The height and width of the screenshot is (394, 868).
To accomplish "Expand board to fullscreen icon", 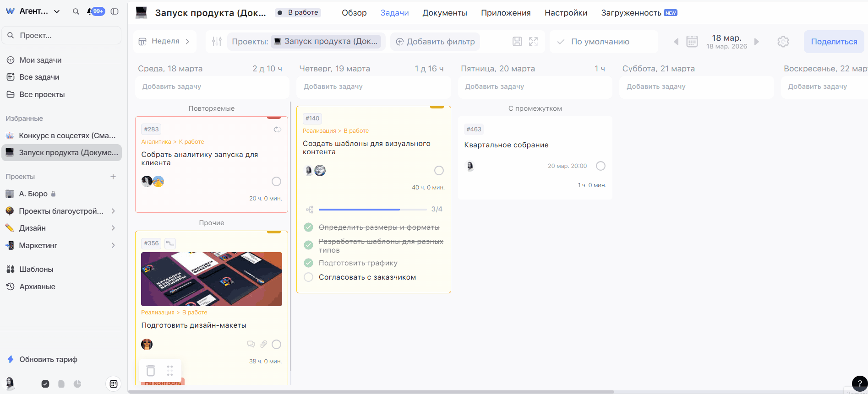I will click(x=533, y=42).
